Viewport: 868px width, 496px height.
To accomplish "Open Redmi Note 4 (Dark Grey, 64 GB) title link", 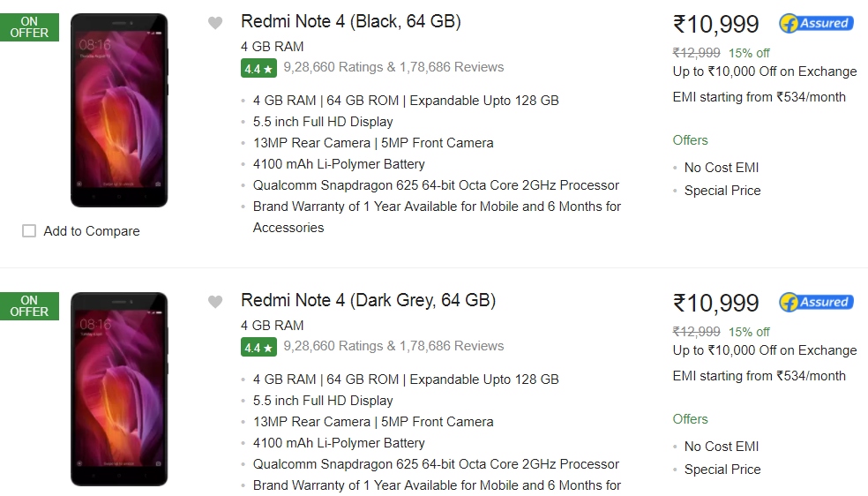I will click(x=368, y=300).
